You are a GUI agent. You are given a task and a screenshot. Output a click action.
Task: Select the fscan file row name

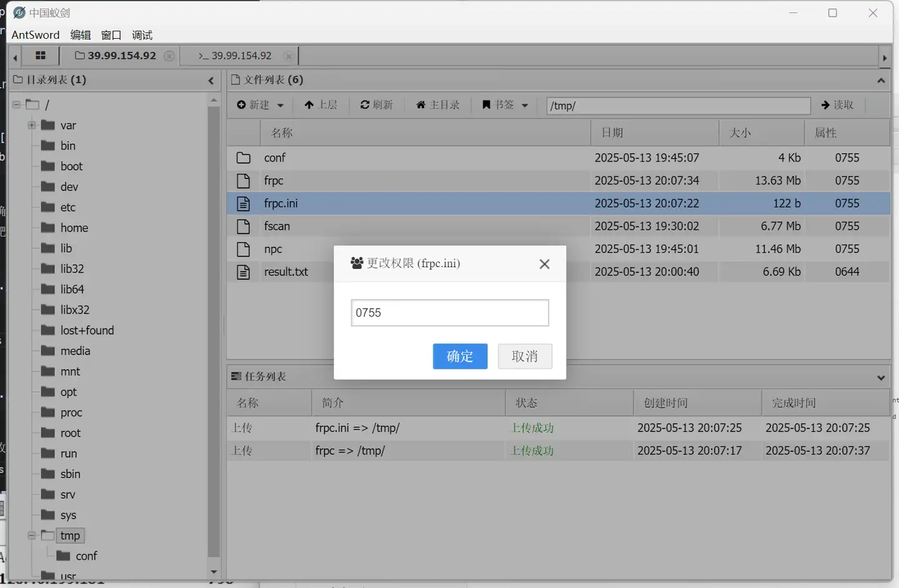[x=277, y=227]
